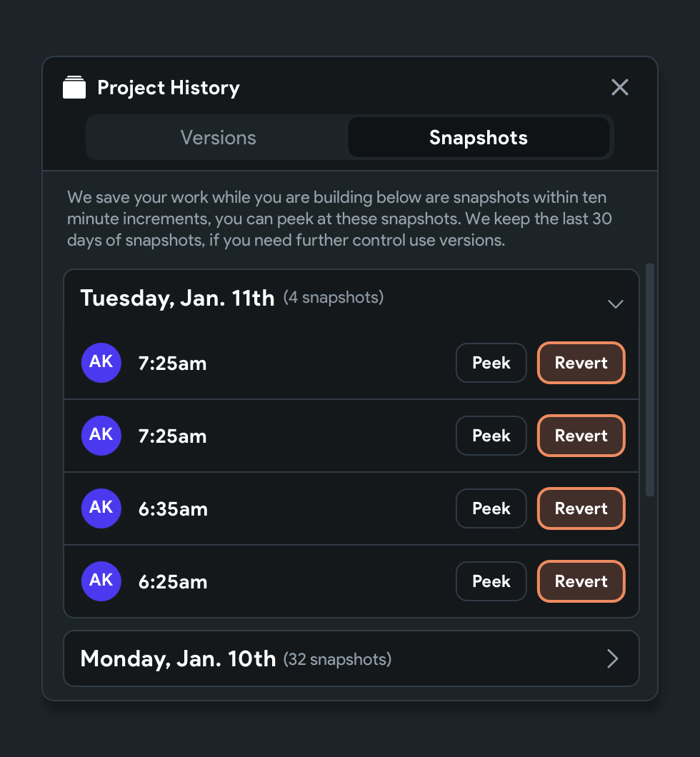This screenshot has width=700, height=757.
Task: Click the AK avatar beside 6:35am
Action: [101, 508]
